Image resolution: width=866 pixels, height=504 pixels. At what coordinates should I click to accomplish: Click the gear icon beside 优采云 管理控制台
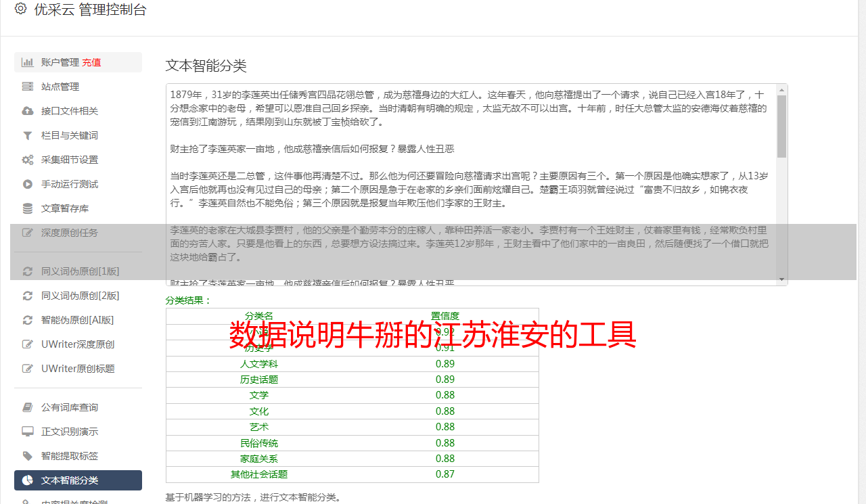point(20,9)
